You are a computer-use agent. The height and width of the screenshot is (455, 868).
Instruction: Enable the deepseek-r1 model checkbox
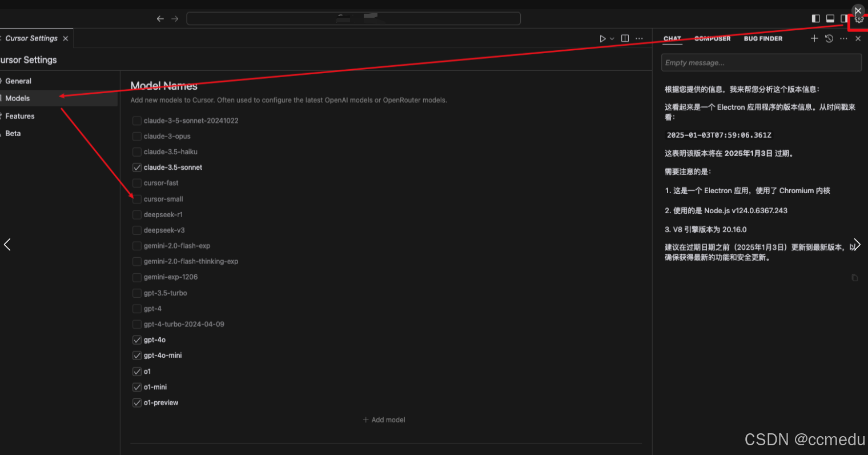(x=137, y=215)
